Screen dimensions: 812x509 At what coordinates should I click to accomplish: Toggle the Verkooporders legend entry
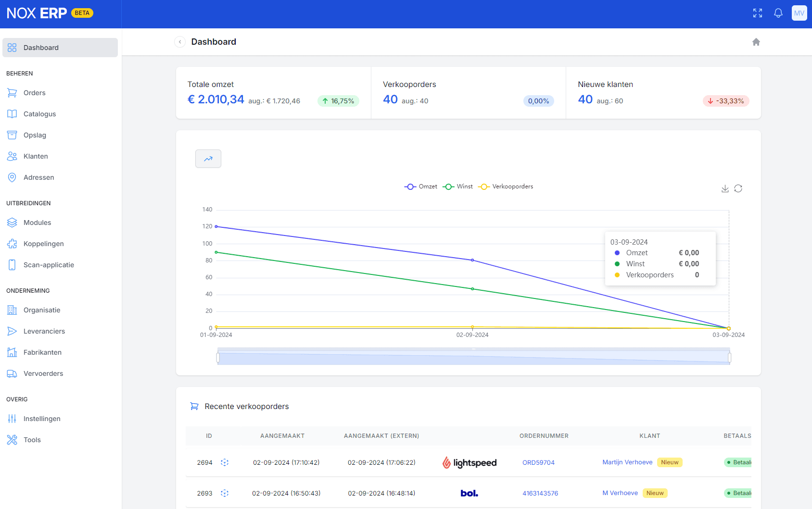point(506,186)
